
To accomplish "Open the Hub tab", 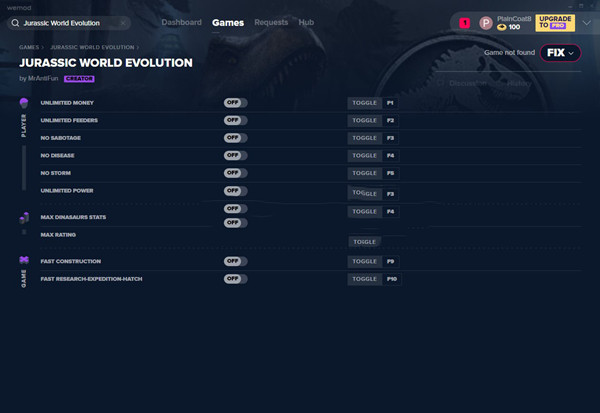I will coord(306,22).
